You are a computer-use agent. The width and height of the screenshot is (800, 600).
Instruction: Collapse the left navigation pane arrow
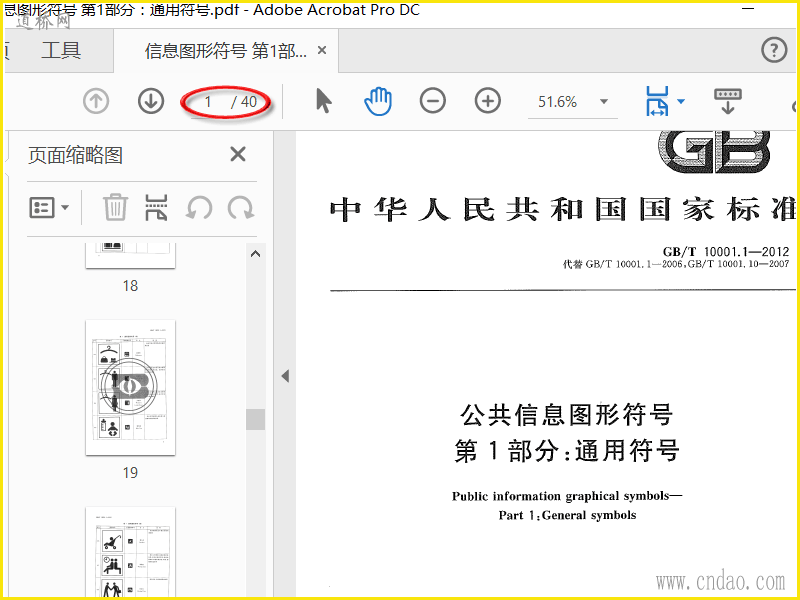(285, 376)
